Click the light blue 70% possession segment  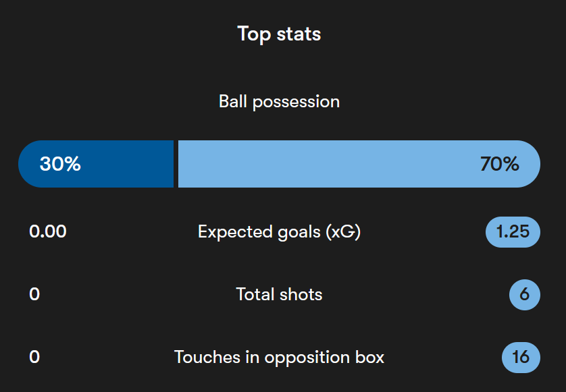pos(359,164)
